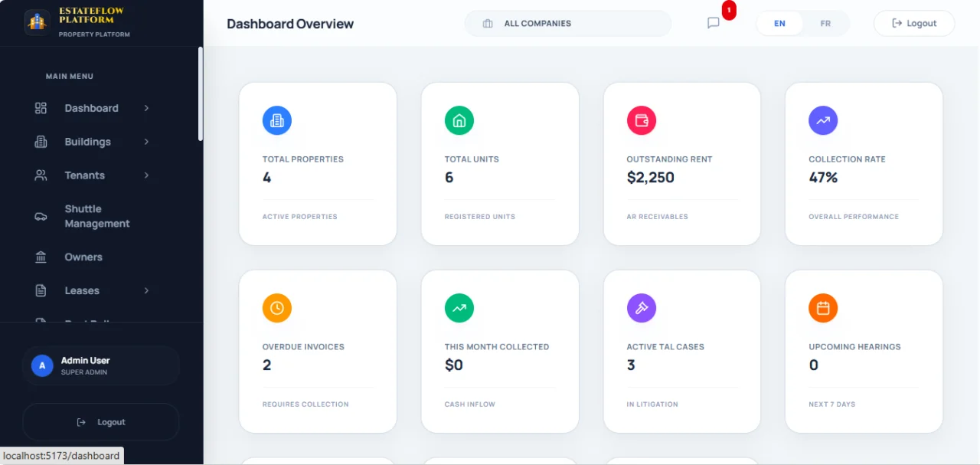Open the Admin User profile card
This screenshot has height=465, width=980.
tap(101, 365)
